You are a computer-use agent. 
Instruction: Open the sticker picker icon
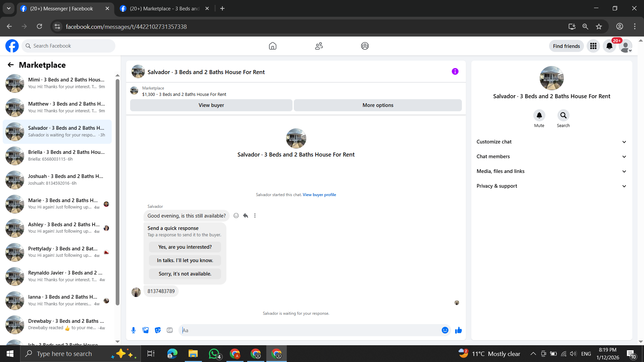click(x=158, y=330)
